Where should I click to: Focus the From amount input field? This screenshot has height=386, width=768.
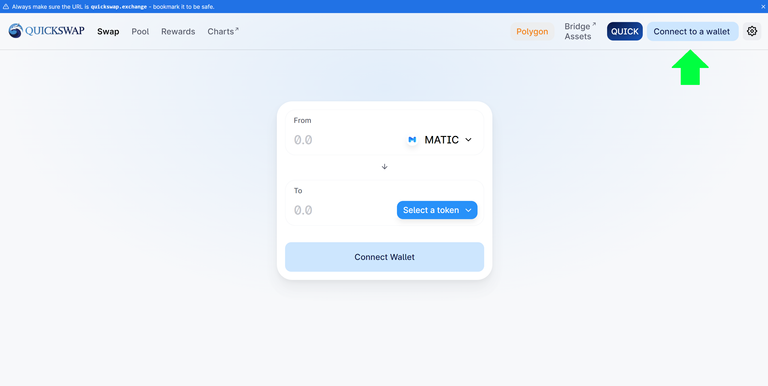345,140
